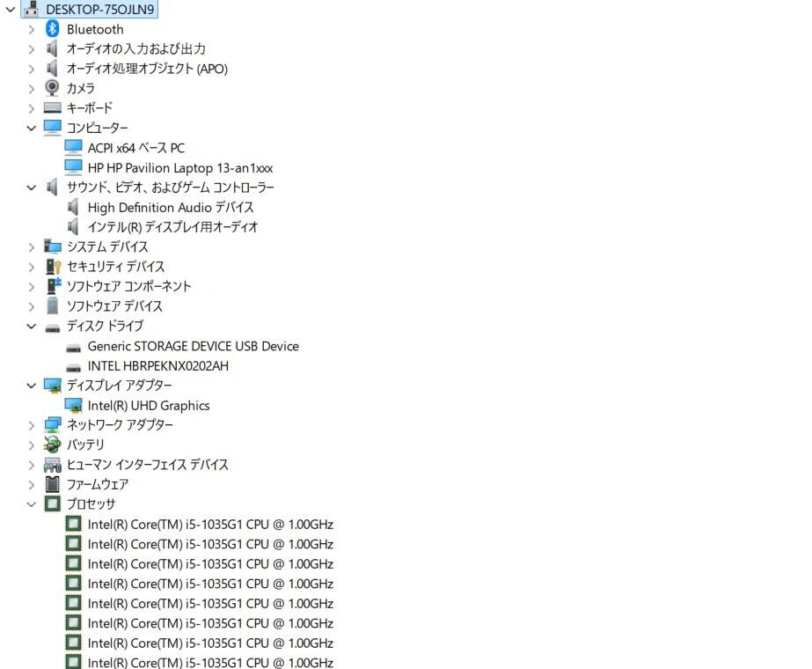This screenshot has width=812, height=669.
Task: Collapse the ディスプレイ アダプター category
Action: 32,386
